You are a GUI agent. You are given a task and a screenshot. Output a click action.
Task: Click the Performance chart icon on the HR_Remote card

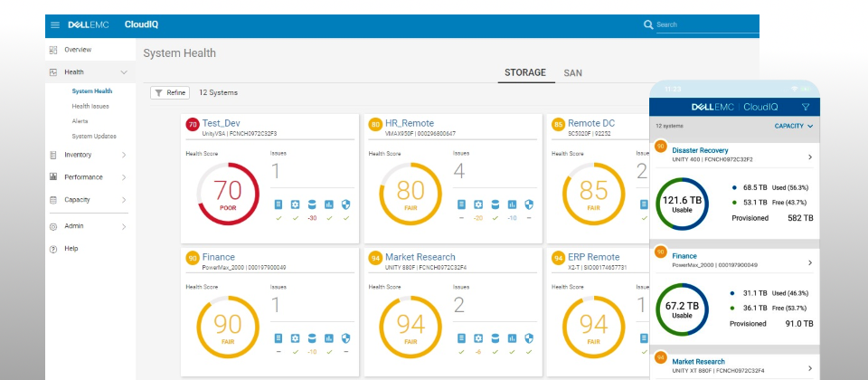coord(512,204)
